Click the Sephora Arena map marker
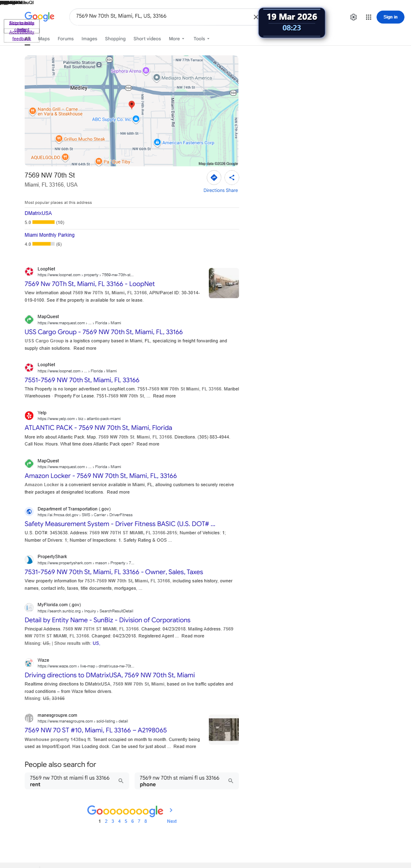This screenshot has height=868, width=416. tap(146, 71)
